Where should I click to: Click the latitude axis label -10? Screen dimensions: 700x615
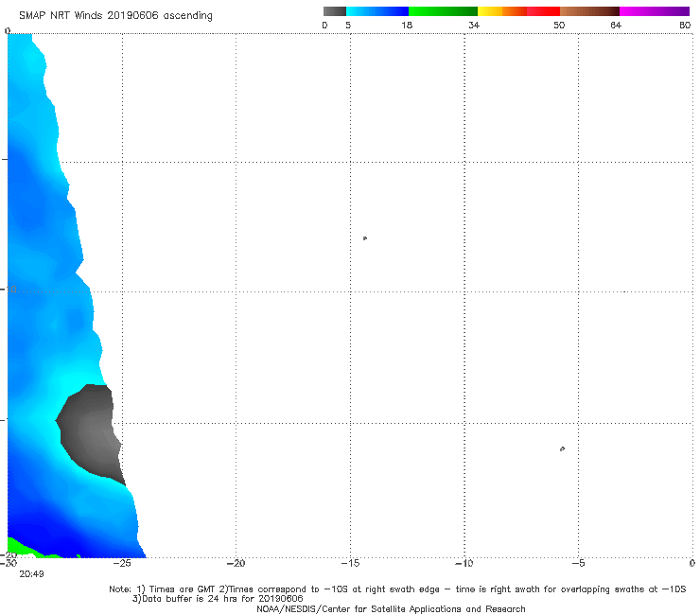tap(9, 290)
